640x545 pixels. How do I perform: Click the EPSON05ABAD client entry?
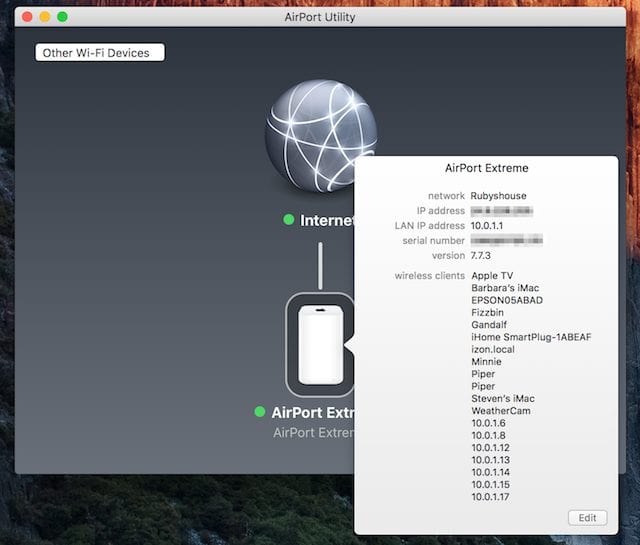coord(506,300)
